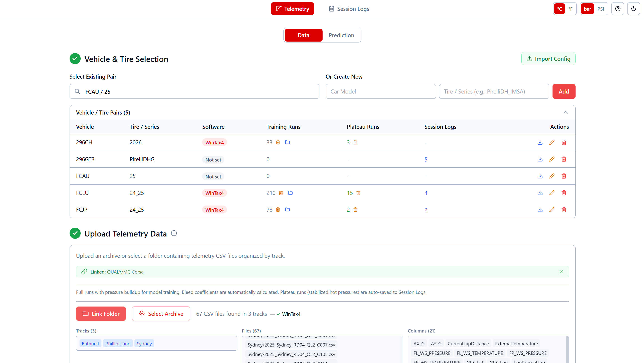Collapse the Vehicle / Tire Pairs panel

click(x=566, y=112)
